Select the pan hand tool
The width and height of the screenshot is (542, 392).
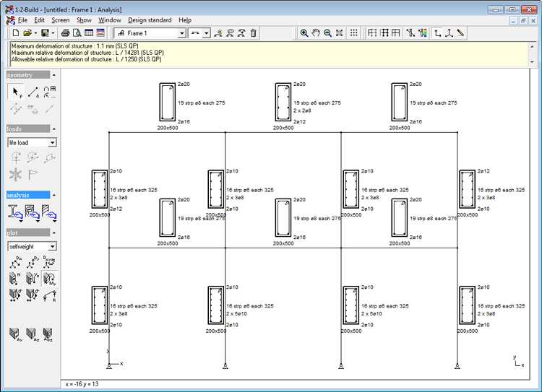click(x=316, y=33)
